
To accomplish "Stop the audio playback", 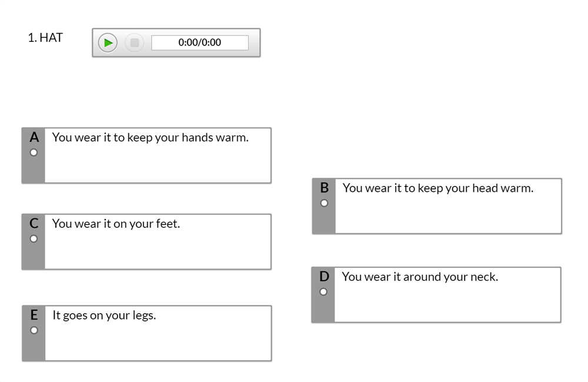I will pos(134,42).
